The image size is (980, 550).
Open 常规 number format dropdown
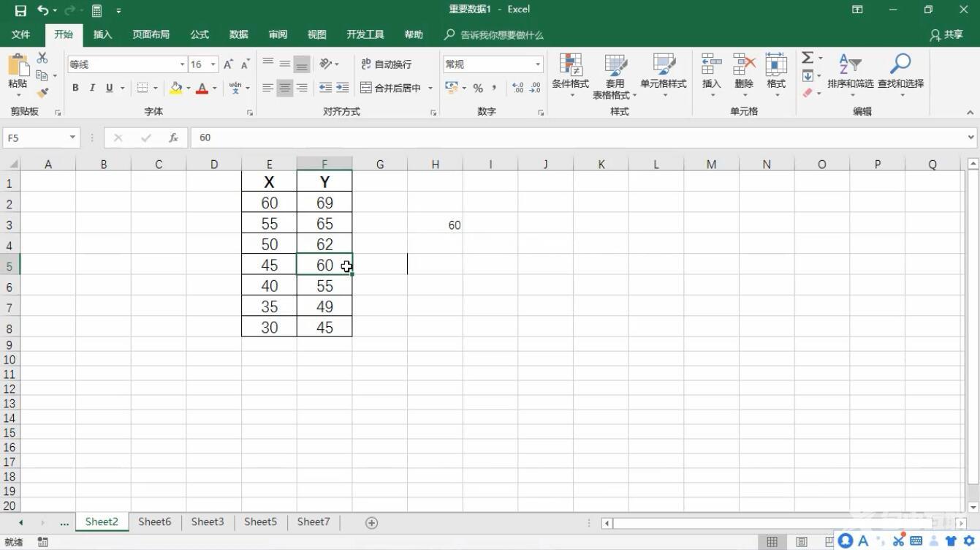tap(538, 64)
